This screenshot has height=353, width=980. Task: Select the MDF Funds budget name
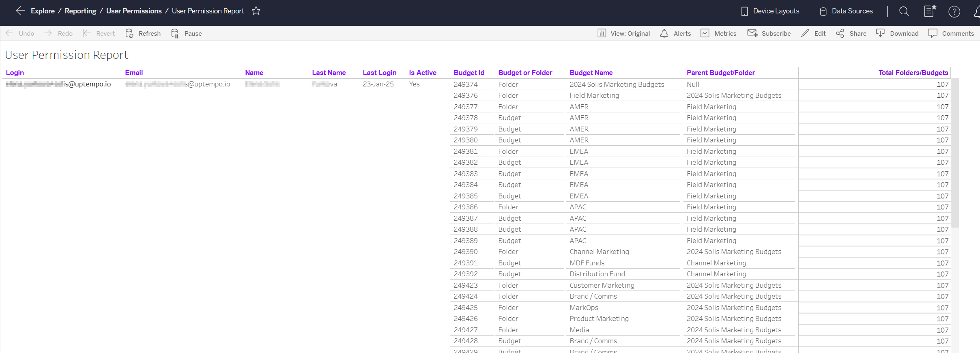[587, 263]
